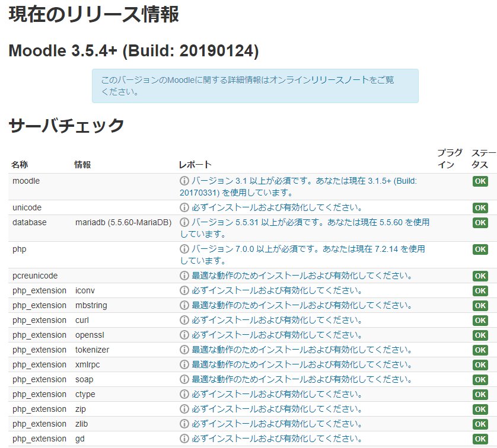Viewport: 497px width, 448px height.
Task: Open the info icon for soap extension
Action: point(184,379)
